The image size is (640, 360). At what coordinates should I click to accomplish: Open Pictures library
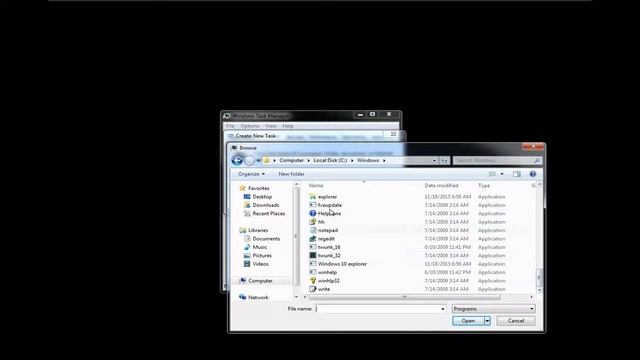(262, 256)
